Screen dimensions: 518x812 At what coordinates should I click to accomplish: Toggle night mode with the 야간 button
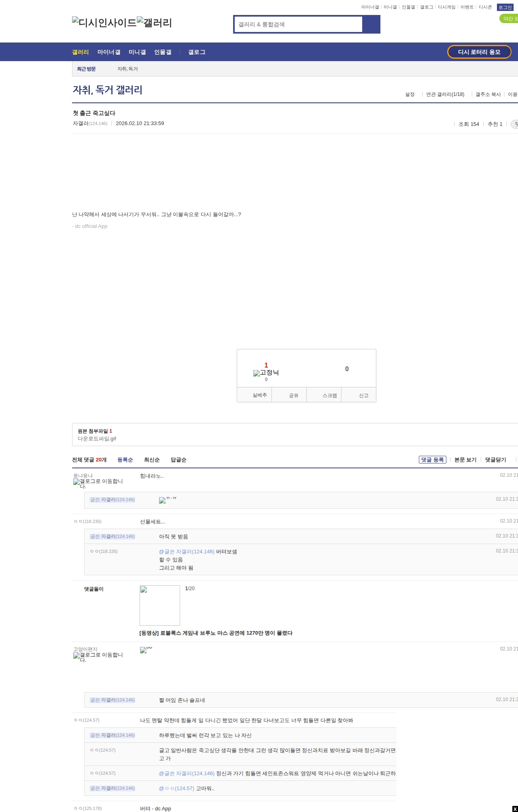(x=509, y=19)
